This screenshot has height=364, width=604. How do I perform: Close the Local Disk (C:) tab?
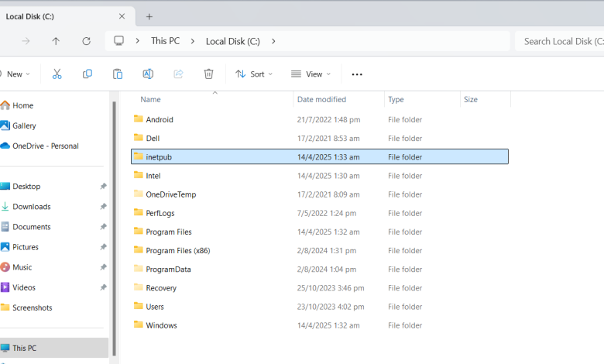pos(122,16)
